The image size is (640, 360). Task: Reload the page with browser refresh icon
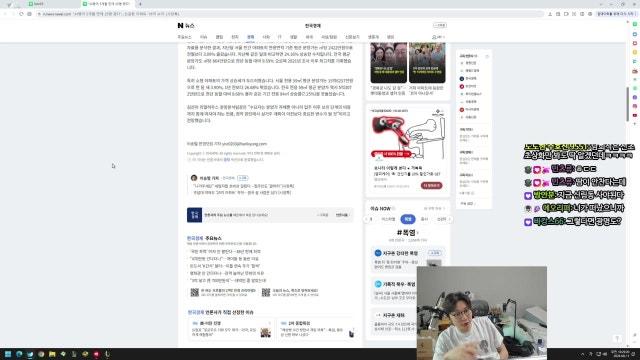(x=21, y=14)
